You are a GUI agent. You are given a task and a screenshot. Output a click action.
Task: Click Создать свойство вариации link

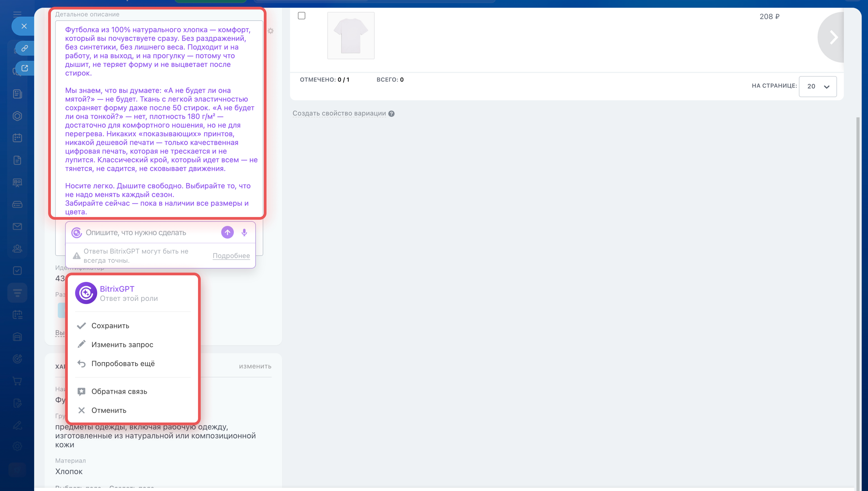(x=339, y=113)
